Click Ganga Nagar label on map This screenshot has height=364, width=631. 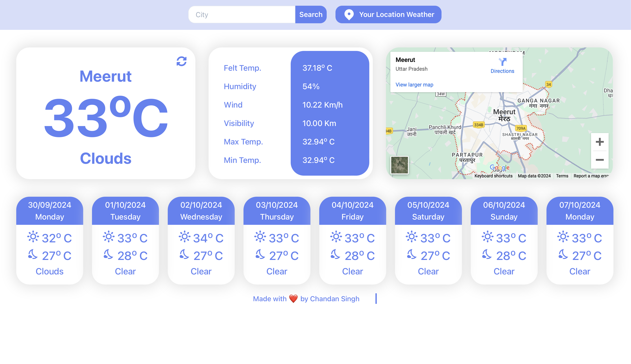click(539, 103)
